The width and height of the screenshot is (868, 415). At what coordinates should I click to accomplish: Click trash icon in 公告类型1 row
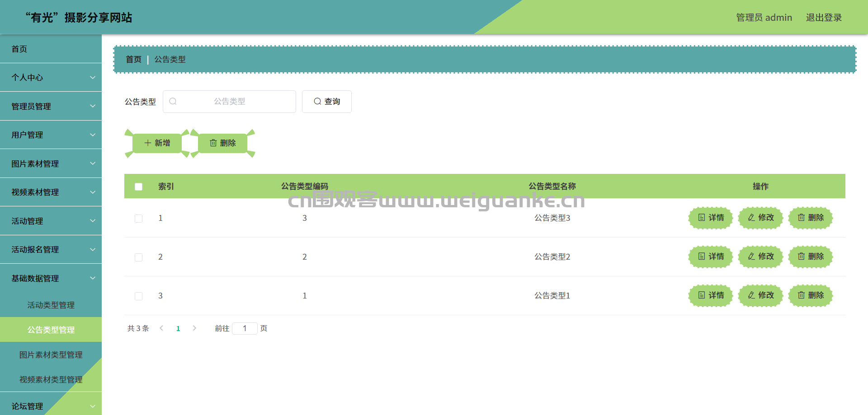click(x=801, y=295)
